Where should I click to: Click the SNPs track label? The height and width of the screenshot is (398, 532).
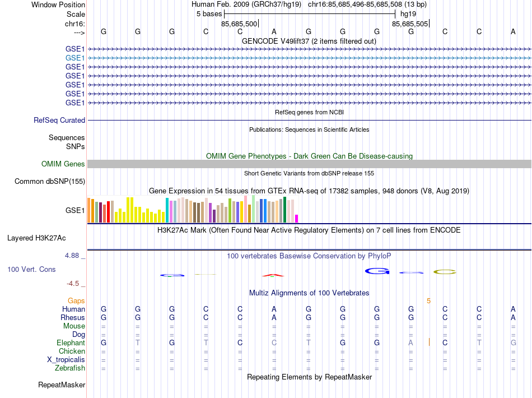tap(76, 146)
